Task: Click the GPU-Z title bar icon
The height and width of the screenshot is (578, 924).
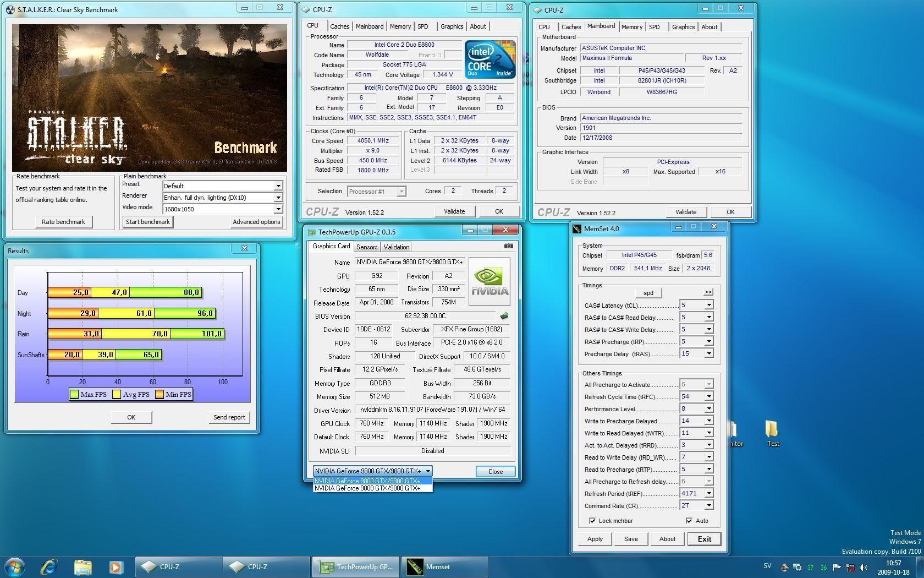Action: pos(312,232)
